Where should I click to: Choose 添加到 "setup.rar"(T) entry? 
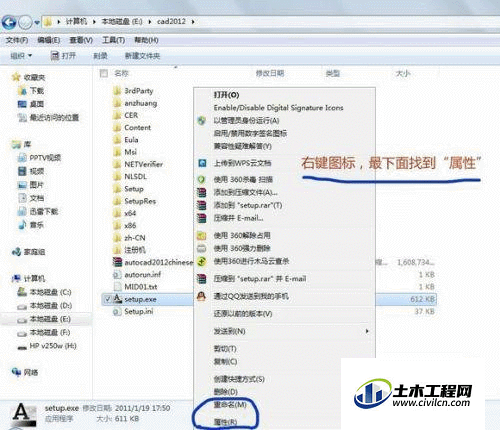click(x=248, y=205)
